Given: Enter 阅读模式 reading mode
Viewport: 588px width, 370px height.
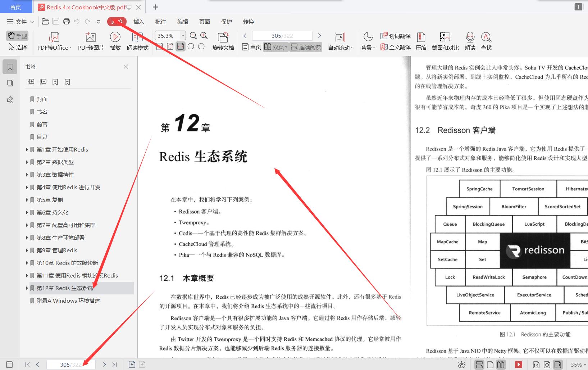Looking at the screenshot, I should [138, 41].
